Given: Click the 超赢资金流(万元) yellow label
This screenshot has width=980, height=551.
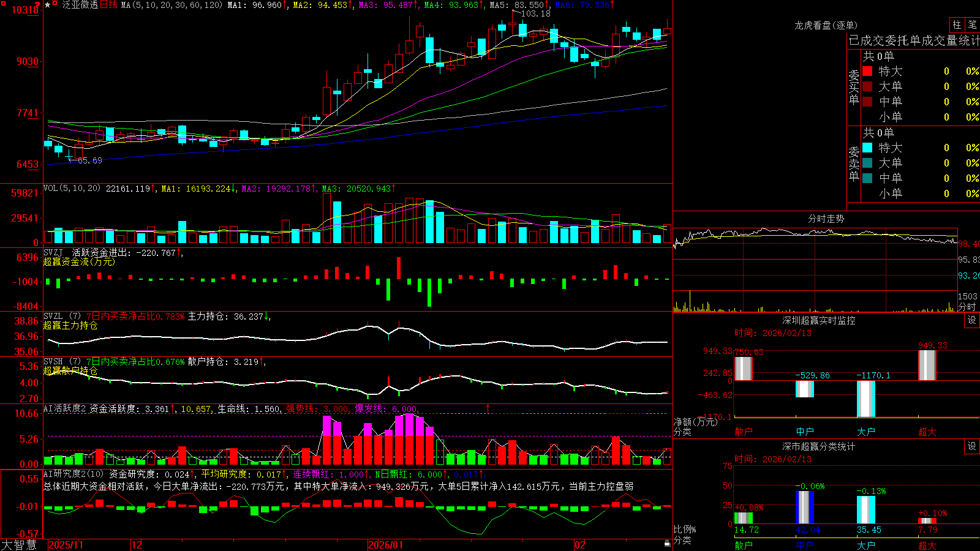Looking at the screenshot, I should click(79, 261).
